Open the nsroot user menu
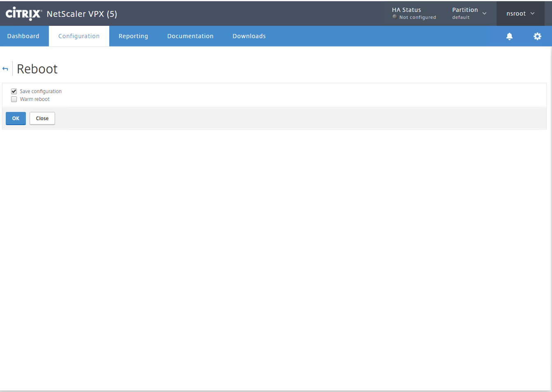Screen dimensions: 552x392 [516, 13]
